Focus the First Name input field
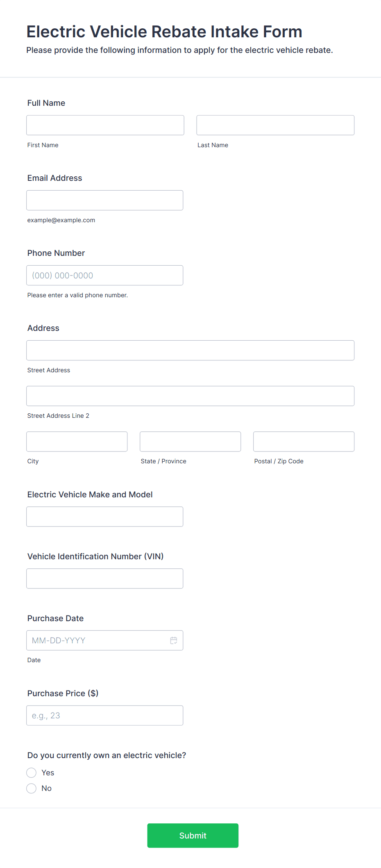Image resolution: width=381 pixels, height=868 pixels. pyautogui.click(x=105, y=125)
